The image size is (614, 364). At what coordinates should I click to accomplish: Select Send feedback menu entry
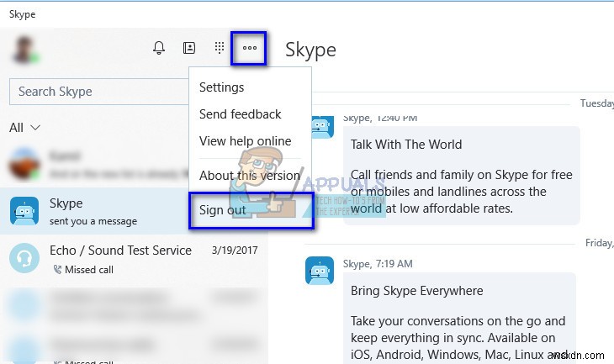[240, 114]
